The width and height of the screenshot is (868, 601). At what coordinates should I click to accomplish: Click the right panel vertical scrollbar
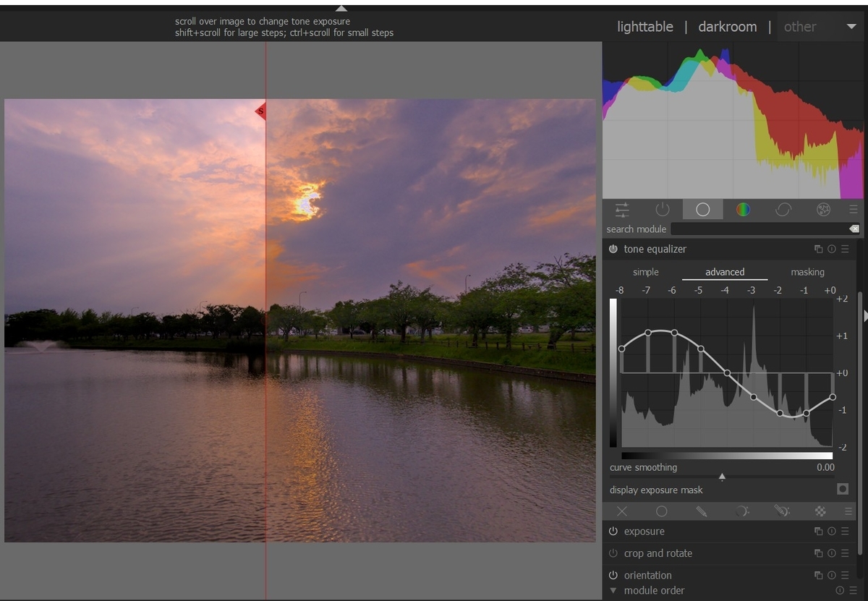(x=859, y=423)
